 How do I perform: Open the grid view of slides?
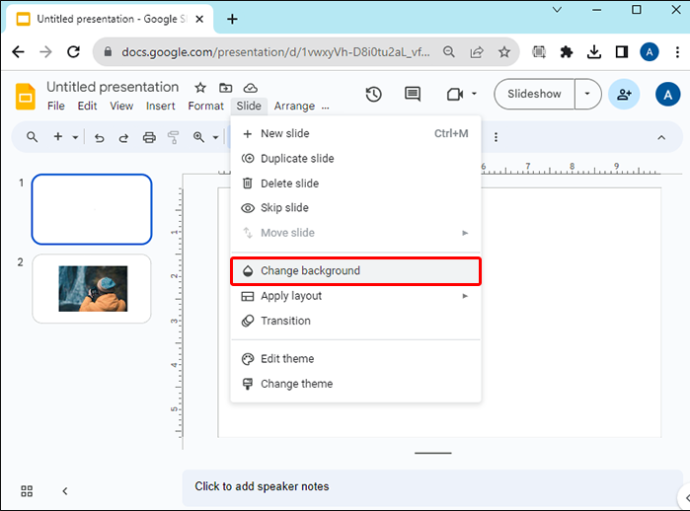(x=27, y=491)
